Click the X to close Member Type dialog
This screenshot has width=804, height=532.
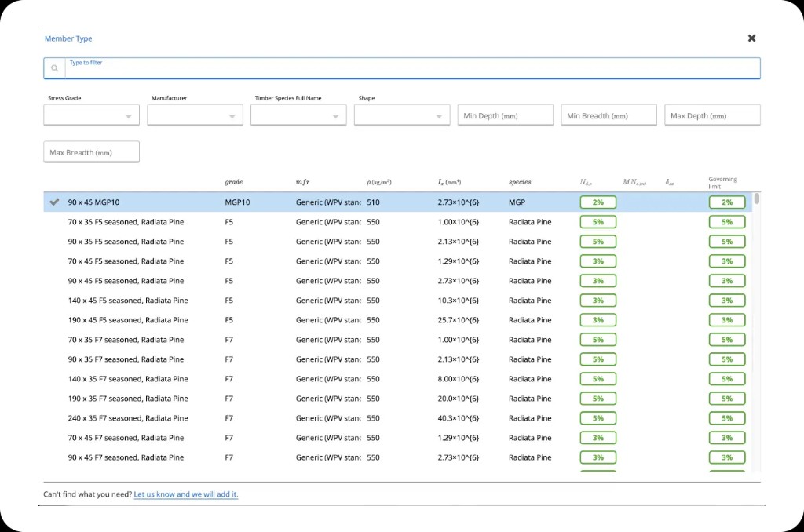tap(751, 38)
